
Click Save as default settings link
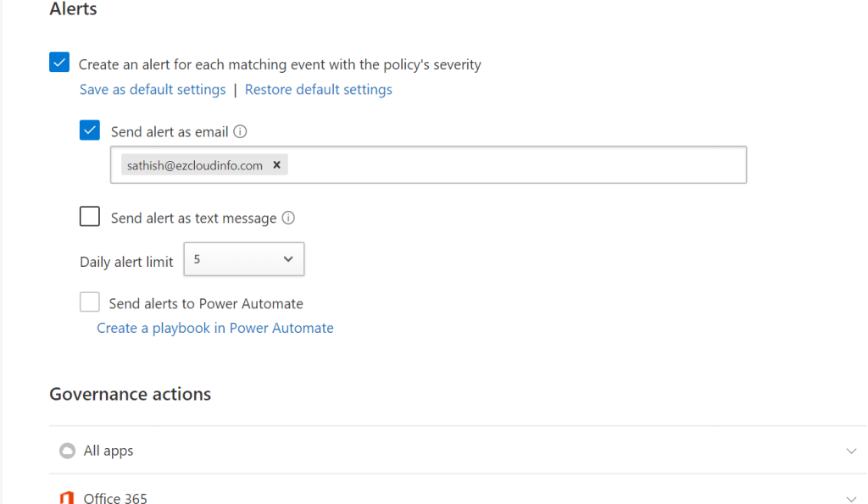(153, 90)
